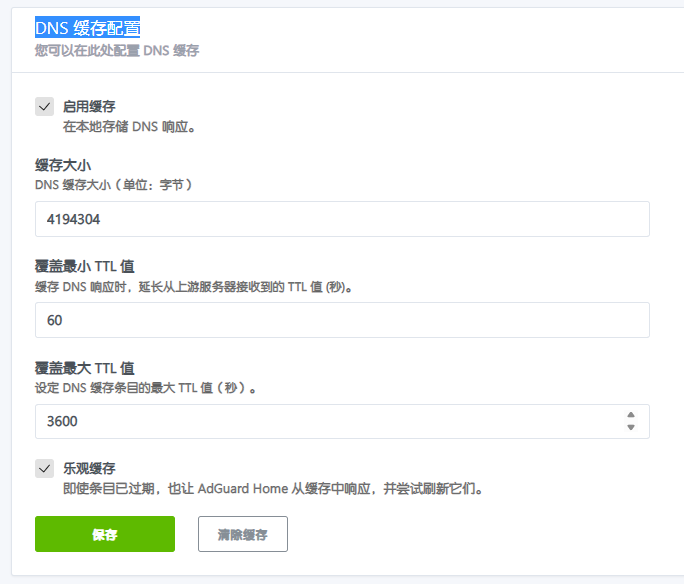
Task: Toggle the 启用缓存 checkbox
Action: 44,107
